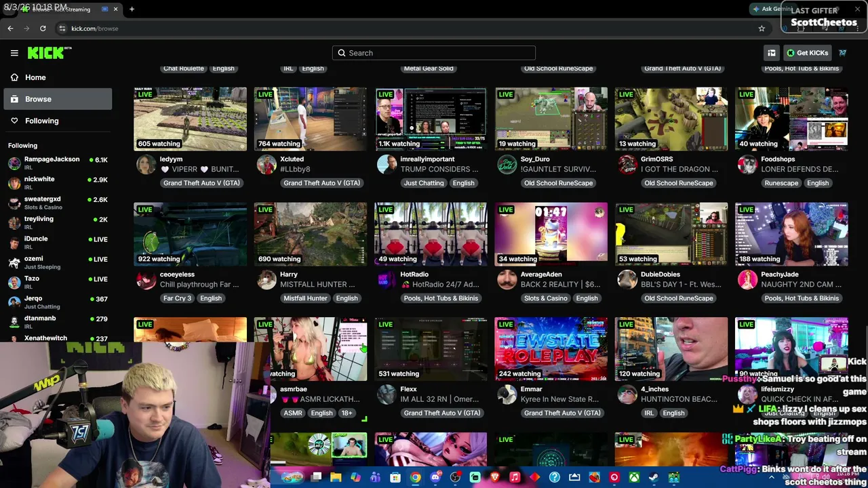Click the layout panel icon beside Get KICKs
868x488 pixels.
point(772,53)
